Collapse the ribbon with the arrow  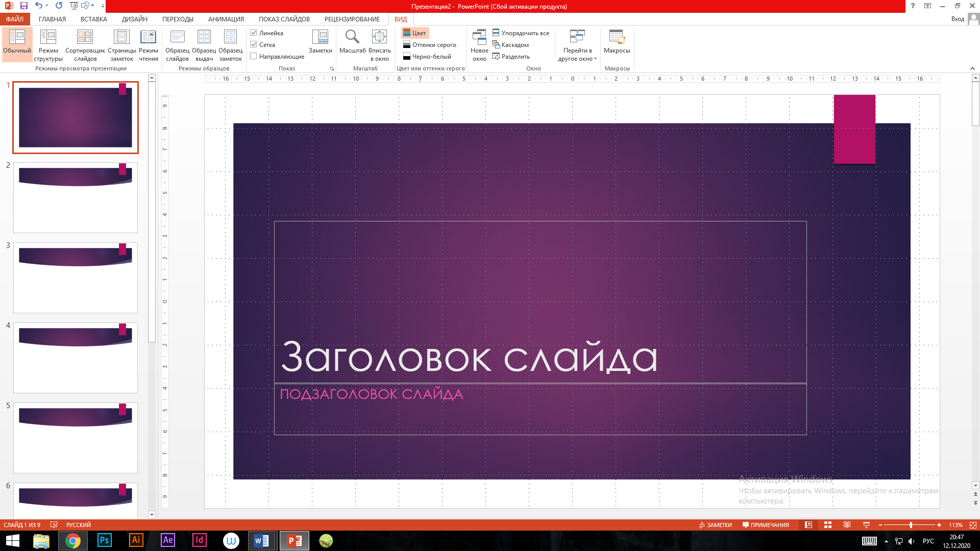972,68
